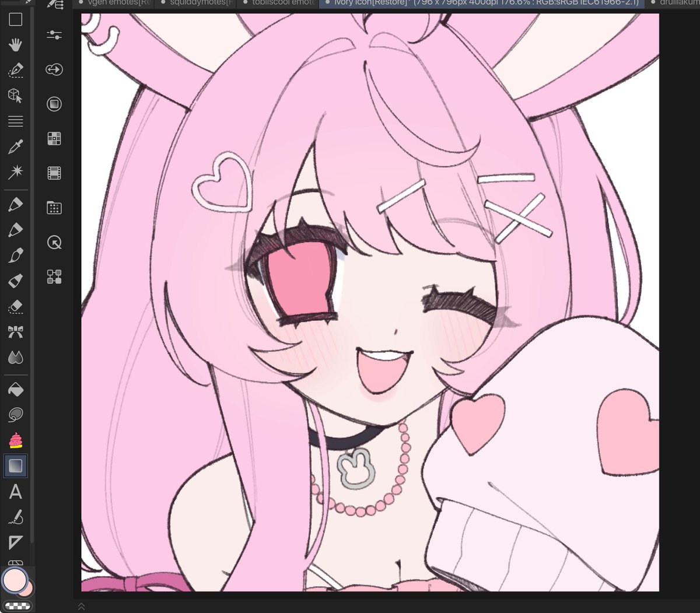Select the selection pen tool with dotted line
Screen dimensions: 700x613
tap(16, 70)
